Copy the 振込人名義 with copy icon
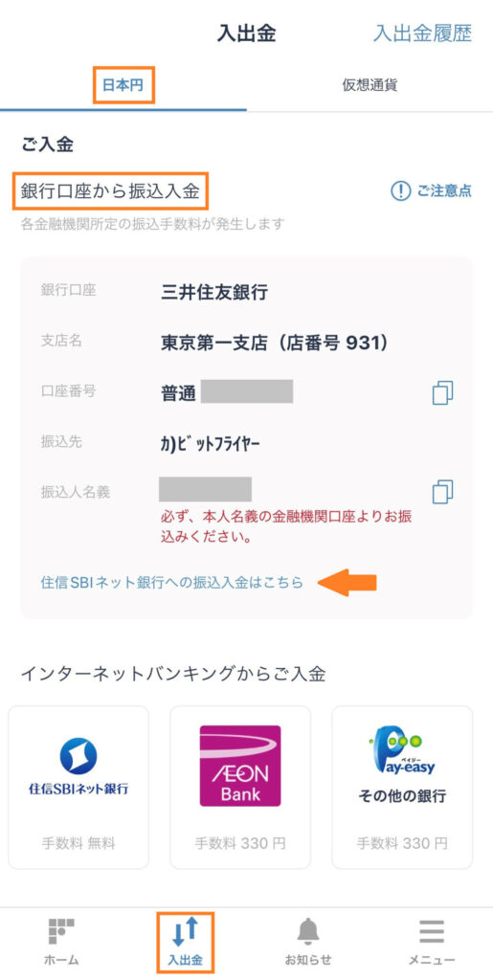 442,492
